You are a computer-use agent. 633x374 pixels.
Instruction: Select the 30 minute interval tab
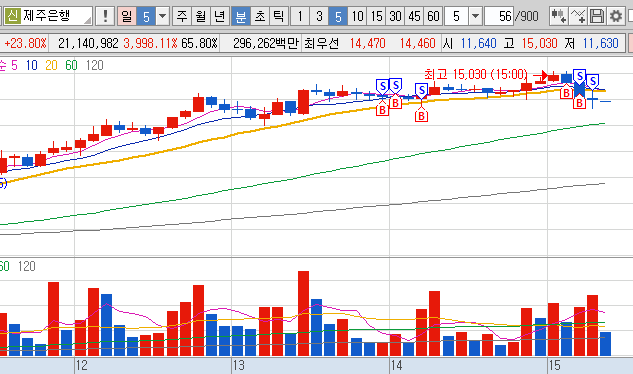[395, 16]
